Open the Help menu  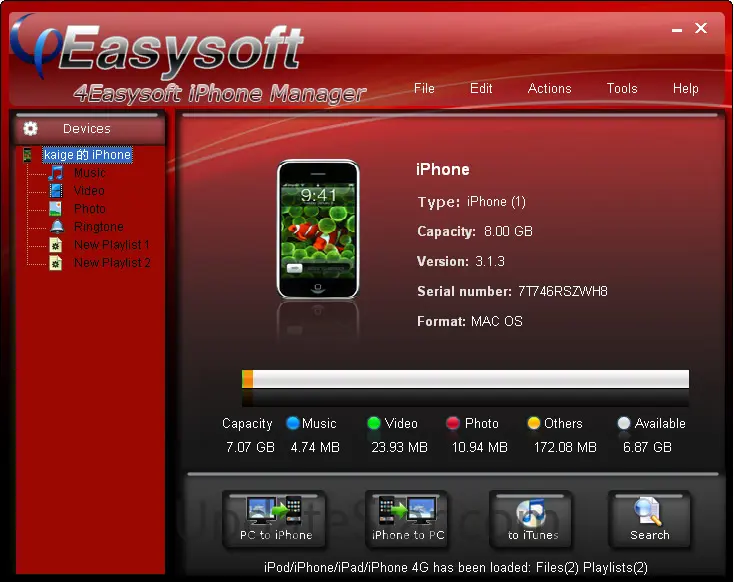685,88
